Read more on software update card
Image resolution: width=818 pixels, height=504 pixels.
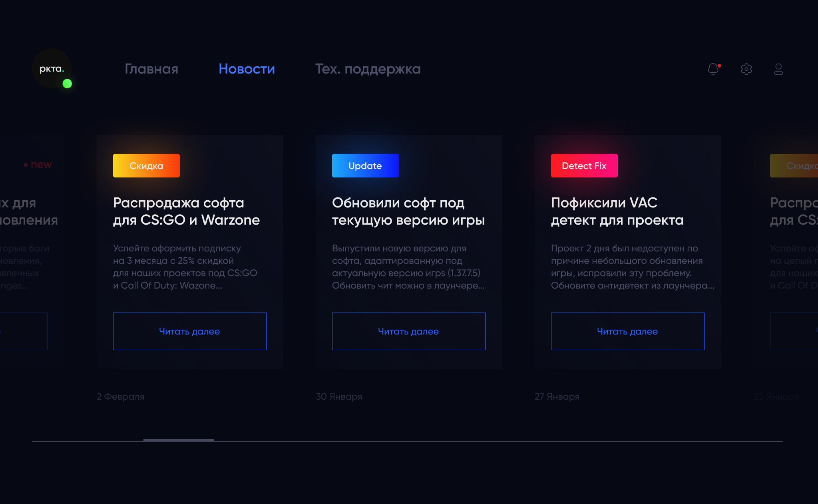pos(408,331)
